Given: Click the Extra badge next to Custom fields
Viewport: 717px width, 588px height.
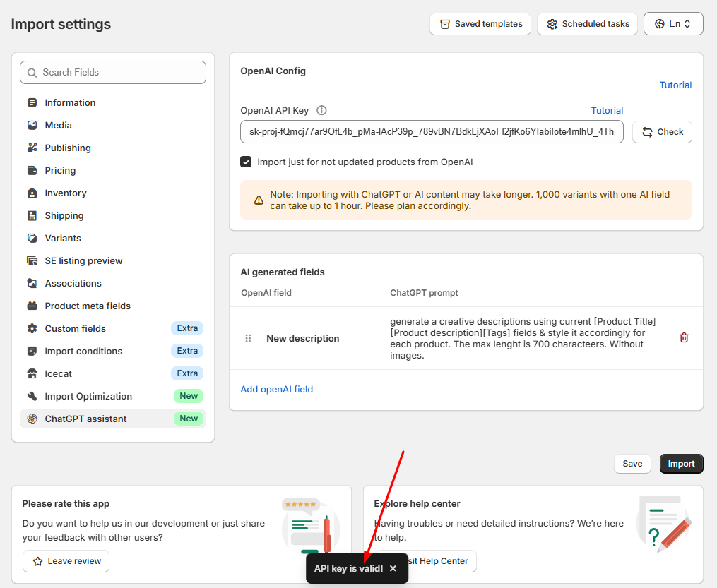Looking at the screenshot, I should click(187, 328).
